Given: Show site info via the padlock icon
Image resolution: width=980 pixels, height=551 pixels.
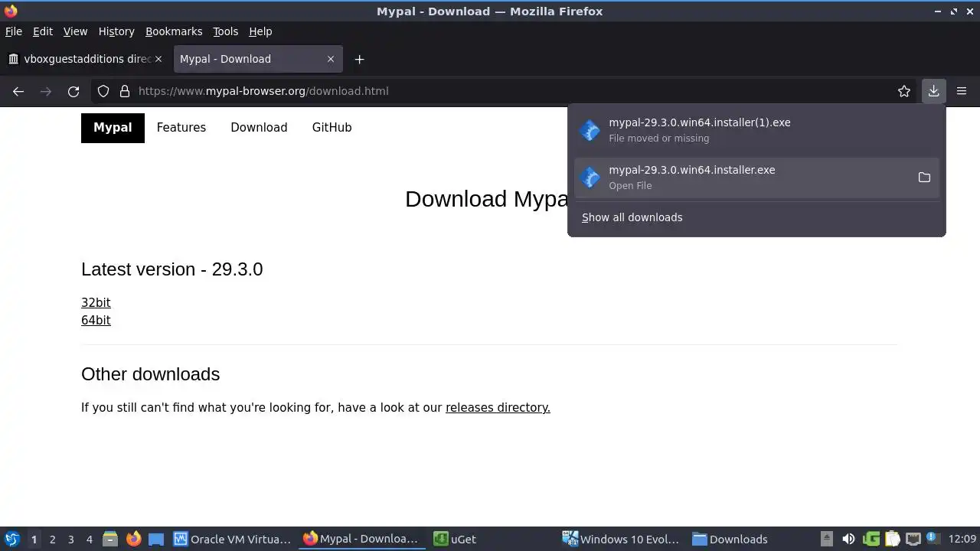Looking at the screenshot, I should click(x=125, y=91).
